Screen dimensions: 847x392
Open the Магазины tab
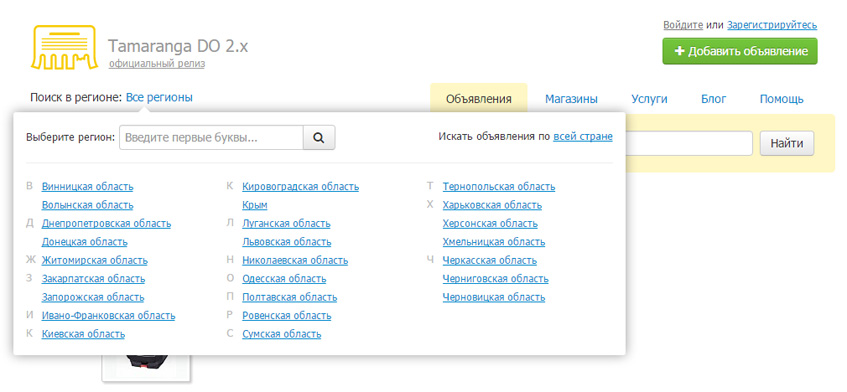click(x=571, y=99)
